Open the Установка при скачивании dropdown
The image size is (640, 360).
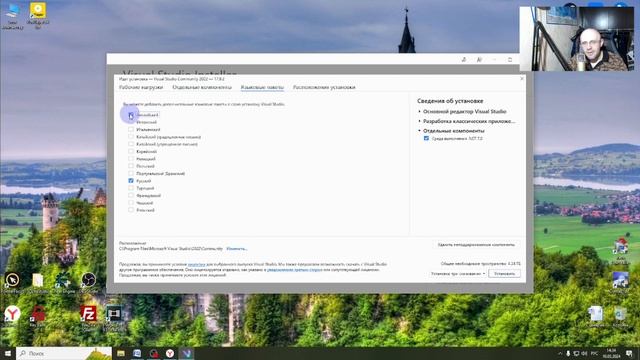pyautogui.click(x=458, y=273)
